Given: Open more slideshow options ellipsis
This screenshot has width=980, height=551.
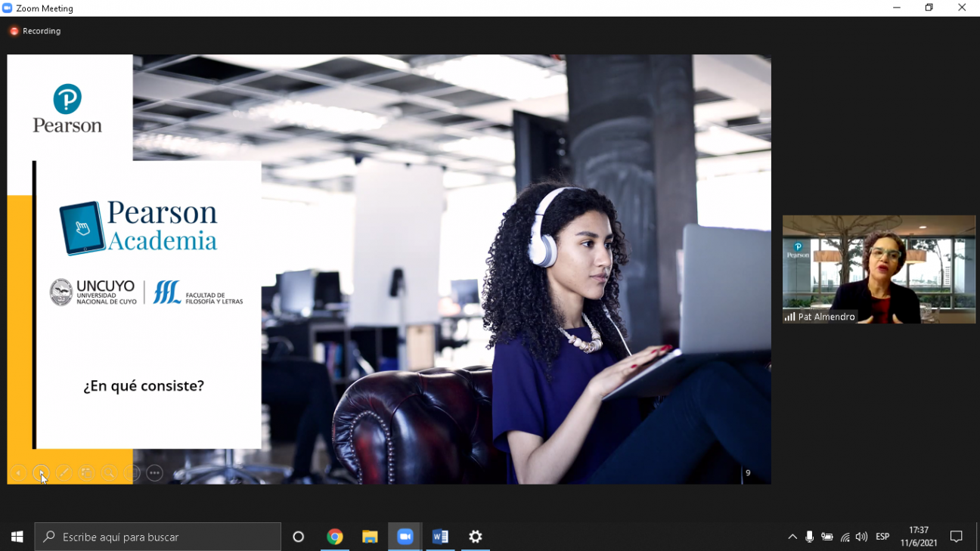Looking at the screenshot, I should [154, 473].
